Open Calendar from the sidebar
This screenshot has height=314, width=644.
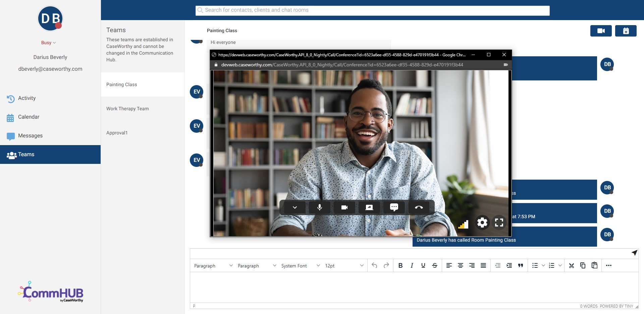[x=29, y=117]
